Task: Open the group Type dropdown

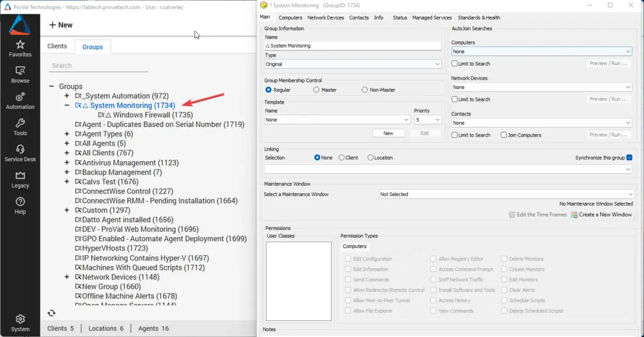Action: point(353,64)
